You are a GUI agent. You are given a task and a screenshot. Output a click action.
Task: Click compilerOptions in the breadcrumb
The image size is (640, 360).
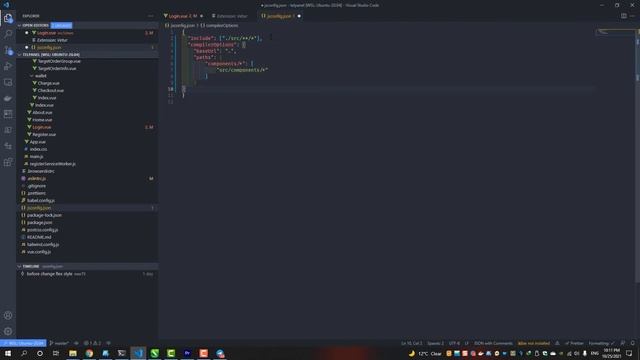[x=222, y=25]
